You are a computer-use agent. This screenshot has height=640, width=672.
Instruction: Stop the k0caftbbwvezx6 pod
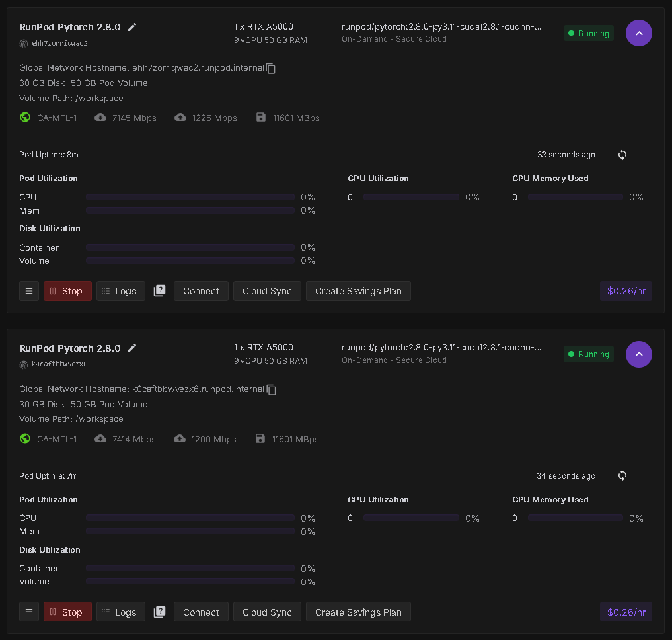(67, 612)
